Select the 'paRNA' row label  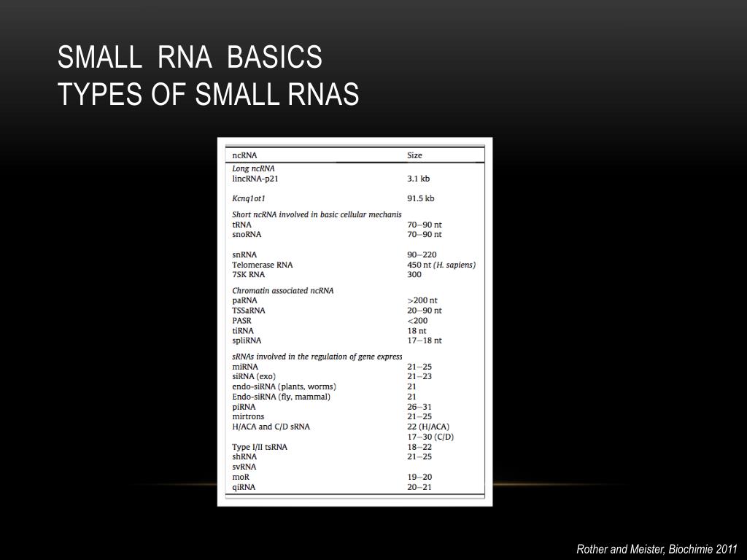click(244, 300)
